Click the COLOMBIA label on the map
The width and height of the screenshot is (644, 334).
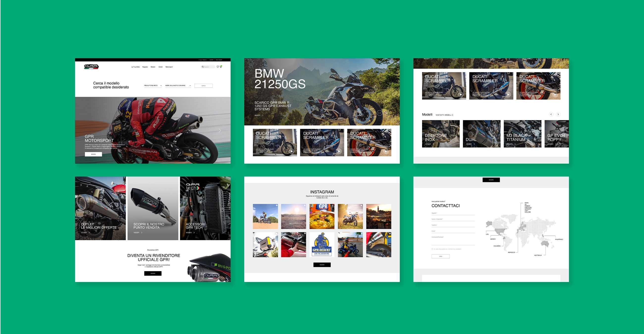coord(497,246)
